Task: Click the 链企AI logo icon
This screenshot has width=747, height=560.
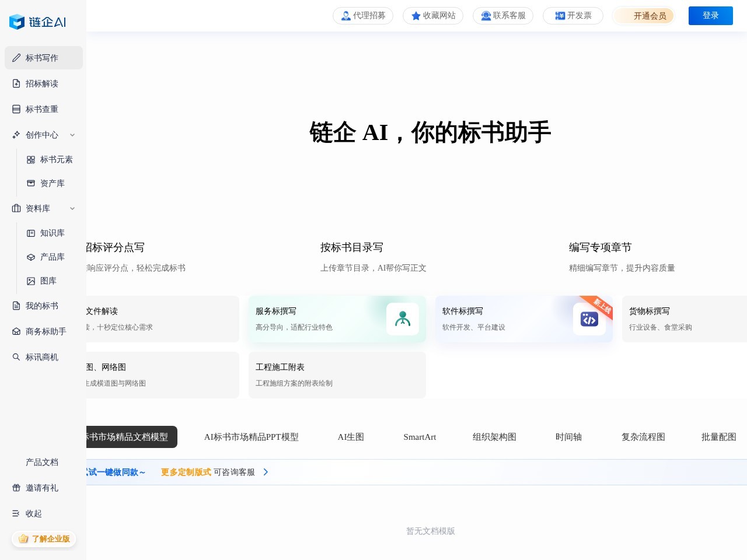Action: point(17,22)
